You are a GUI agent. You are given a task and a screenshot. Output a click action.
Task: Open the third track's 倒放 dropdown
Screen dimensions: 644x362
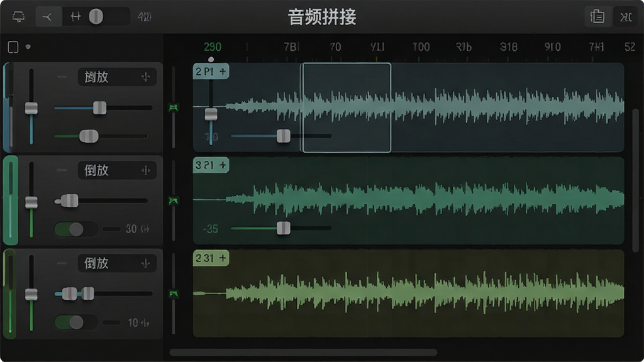[117, 263]
